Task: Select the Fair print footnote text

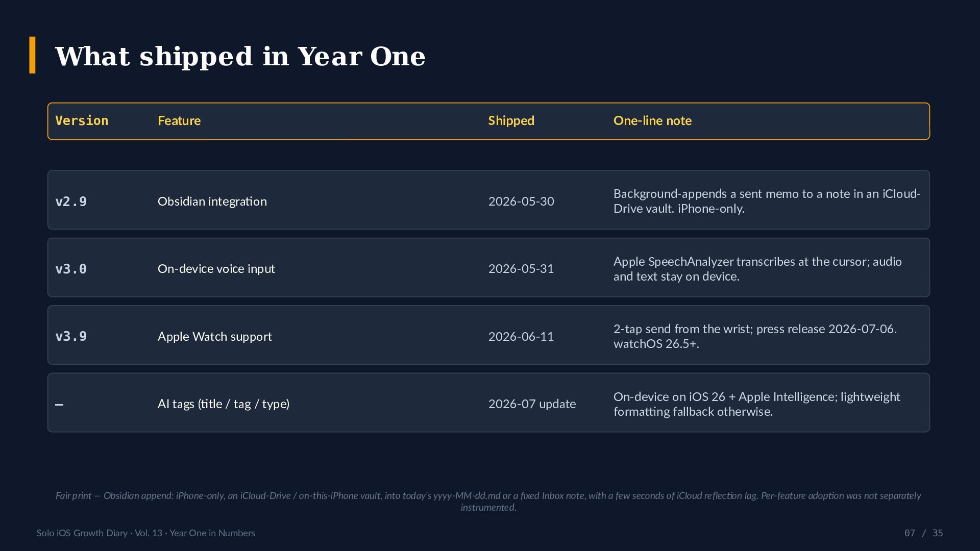Action: tap(488, 502)
